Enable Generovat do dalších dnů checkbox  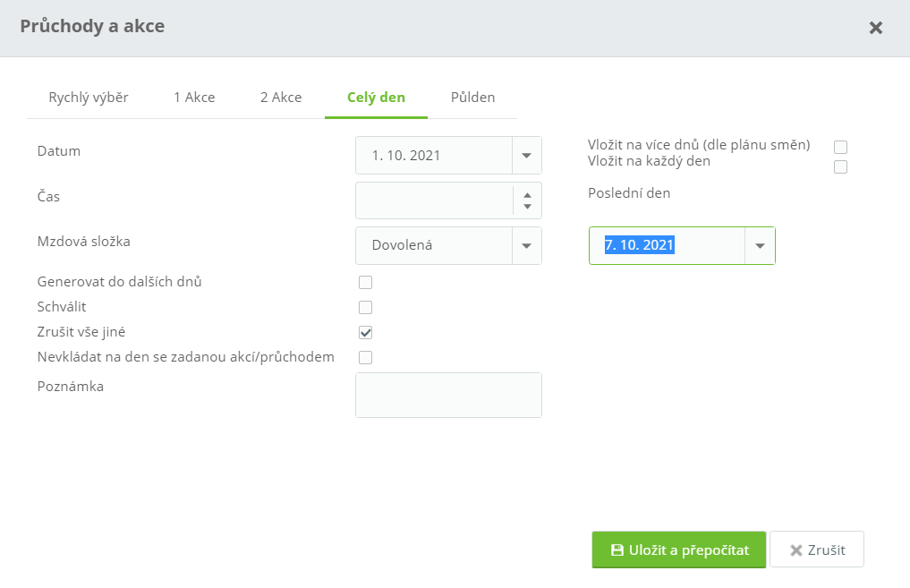(365, 283)
